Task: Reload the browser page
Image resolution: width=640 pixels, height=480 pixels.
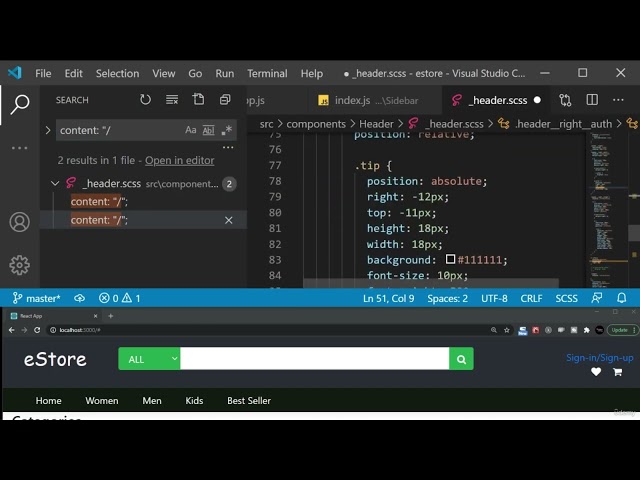Action: click(37, 330)
